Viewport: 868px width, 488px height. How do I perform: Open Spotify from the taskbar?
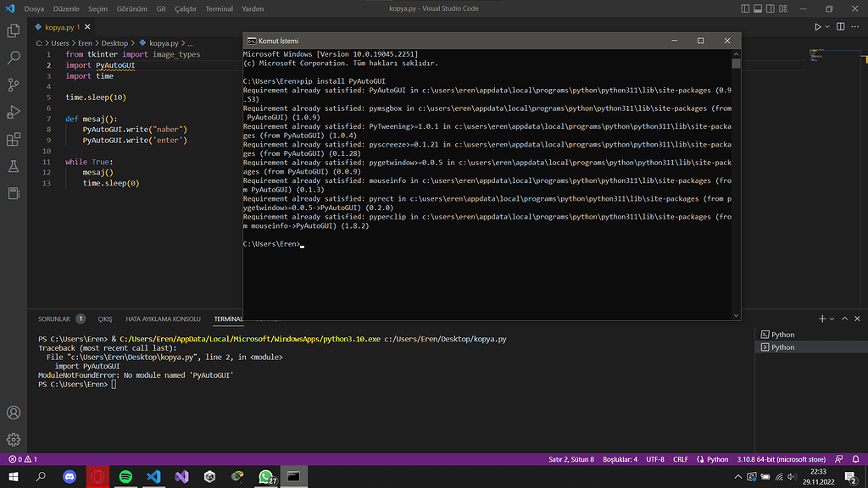click(125, 476)
